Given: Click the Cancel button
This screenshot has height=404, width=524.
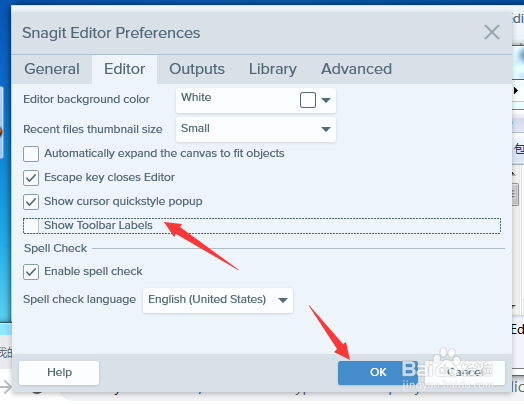Looking at the screenshot, I should click(465, 372).
